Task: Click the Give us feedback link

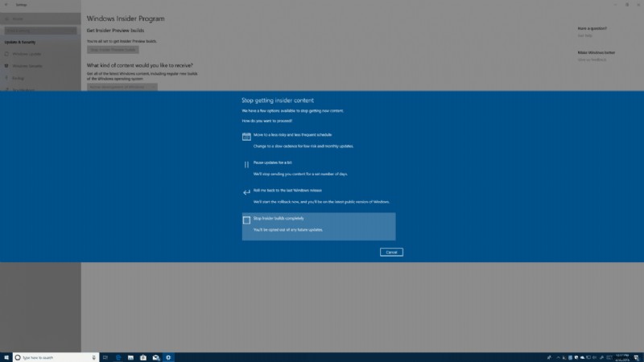Action: [592, 60]
